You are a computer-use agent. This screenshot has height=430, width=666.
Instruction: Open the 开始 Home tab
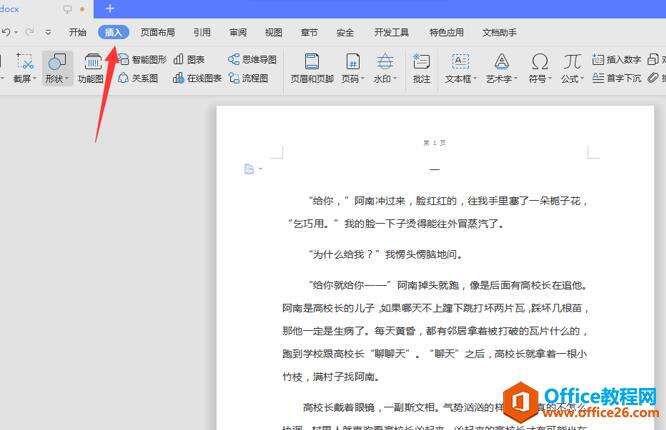coord(78,32)
